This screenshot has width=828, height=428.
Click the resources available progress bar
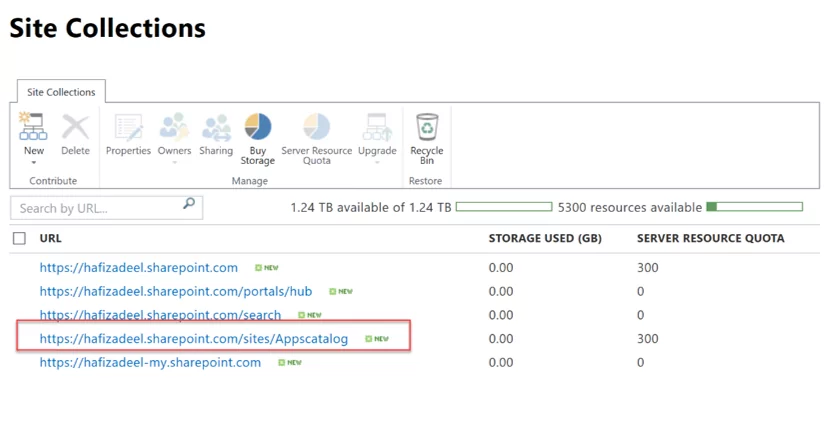point(755,207)
